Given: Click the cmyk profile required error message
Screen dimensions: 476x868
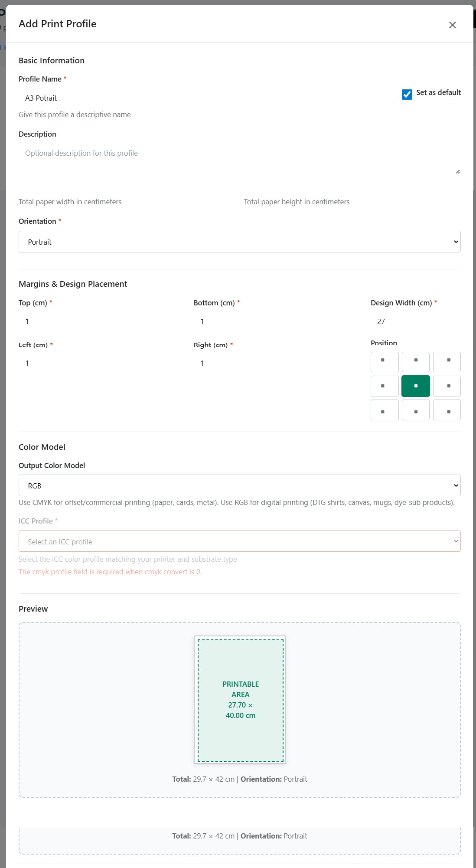Looking at the screenshot, I should 110,572.
